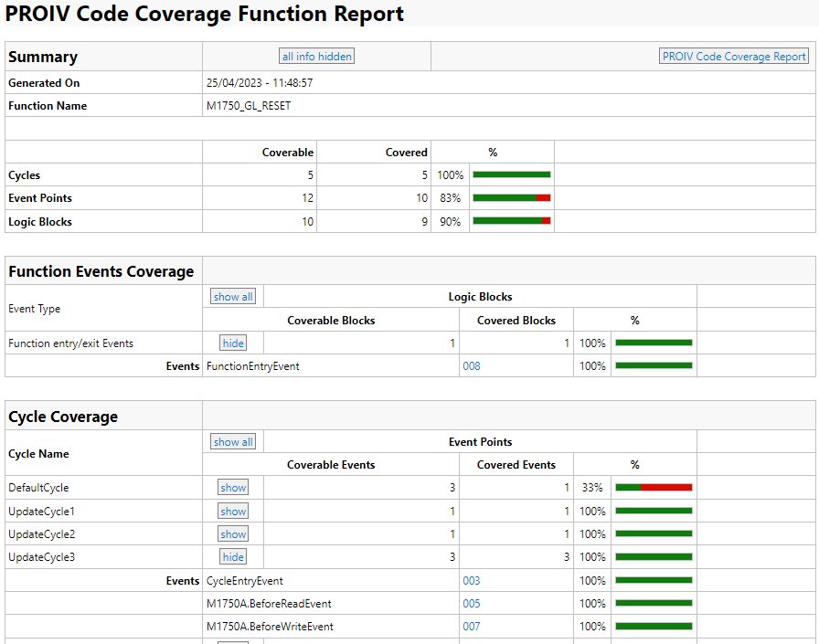Screen dimensions: 819x644
Task: Click the Cycles summary row label
Action: point(24,175)
